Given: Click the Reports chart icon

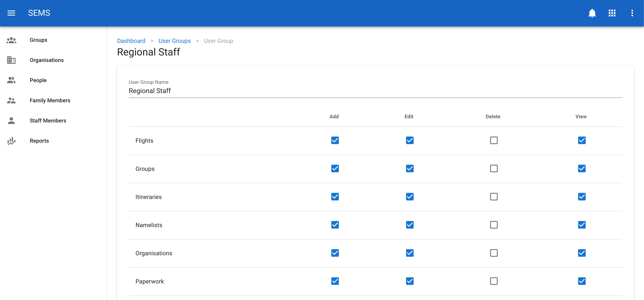Looking at the screenshot, I should (11, 141).
